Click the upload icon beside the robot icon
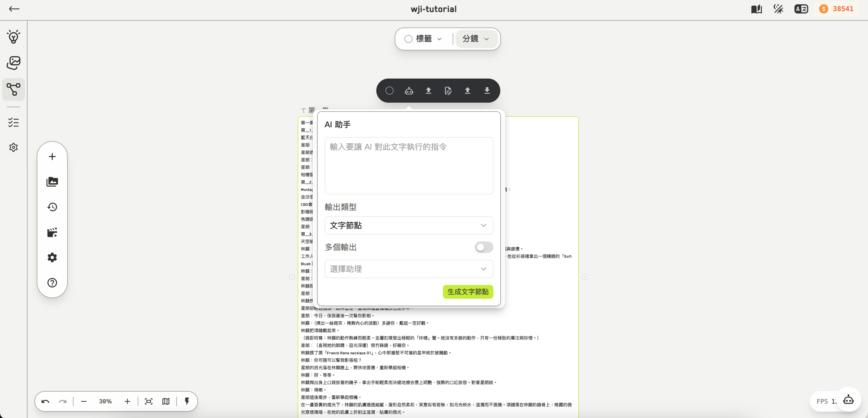Screen dimensions: 868x418 tap(429, 91)
